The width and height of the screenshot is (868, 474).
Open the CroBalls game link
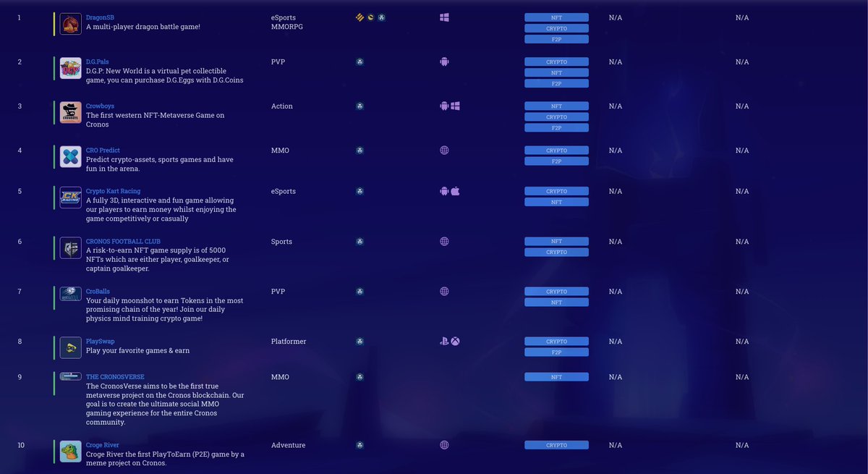pyautogui.click(x=98, y=291)
